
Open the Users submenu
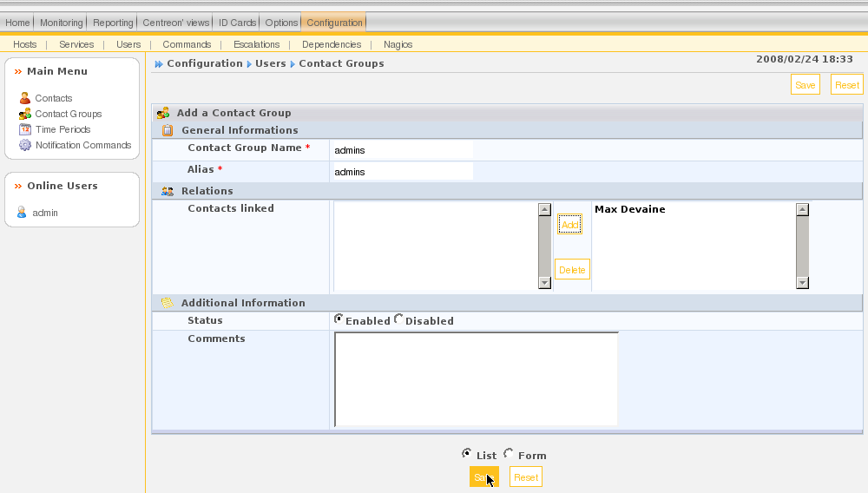pos(128,44)
